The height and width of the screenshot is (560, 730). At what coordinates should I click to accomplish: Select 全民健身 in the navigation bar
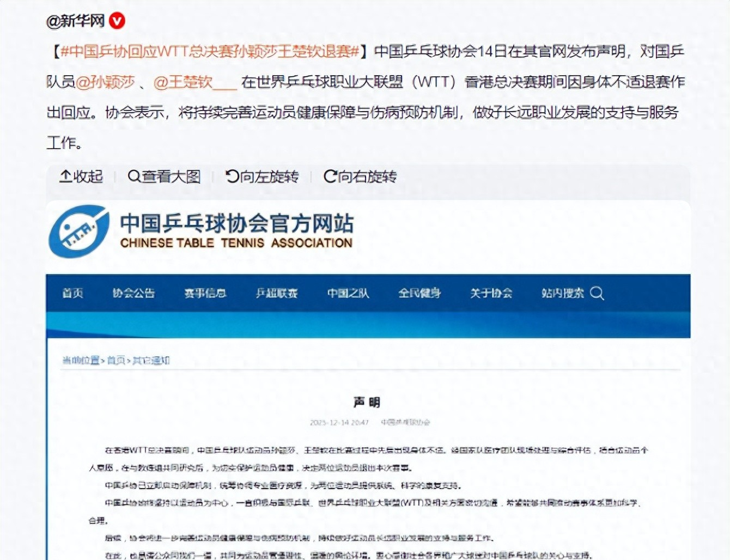419,293
